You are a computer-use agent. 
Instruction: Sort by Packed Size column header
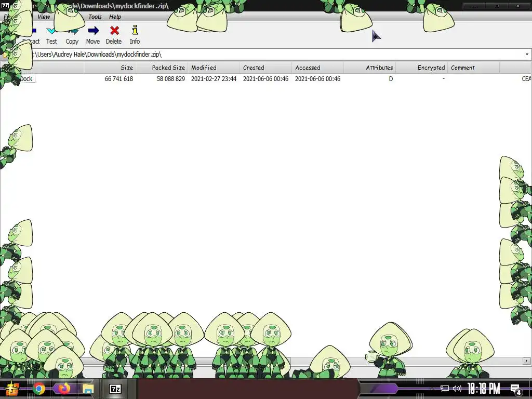click(x=162, y=68)
